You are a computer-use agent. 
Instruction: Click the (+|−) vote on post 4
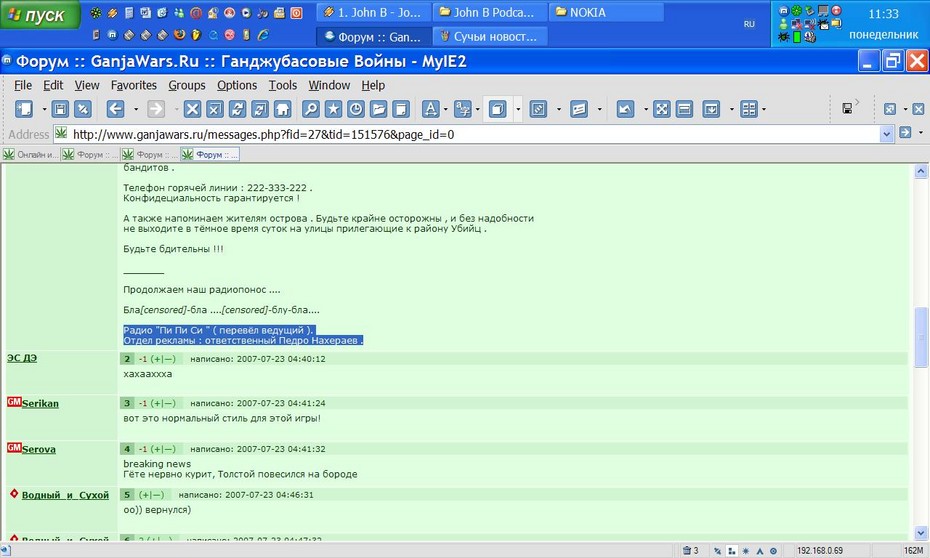click(163, 449)
